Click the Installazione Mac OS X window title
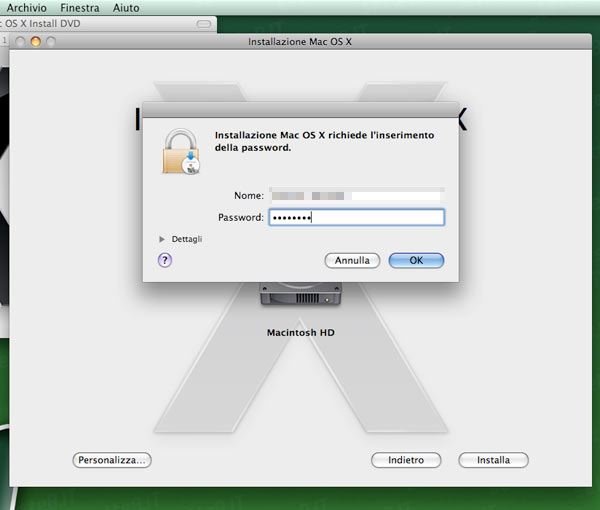Viewport: 600px width, 510px height. pos(300,42)
